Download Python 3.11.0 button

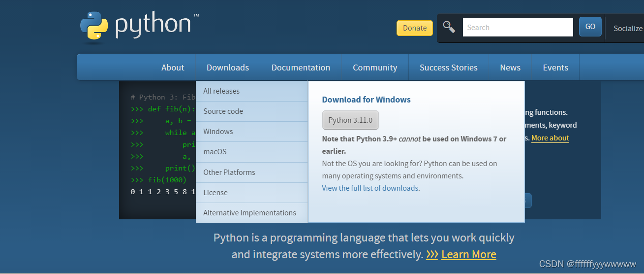[350, 120]
